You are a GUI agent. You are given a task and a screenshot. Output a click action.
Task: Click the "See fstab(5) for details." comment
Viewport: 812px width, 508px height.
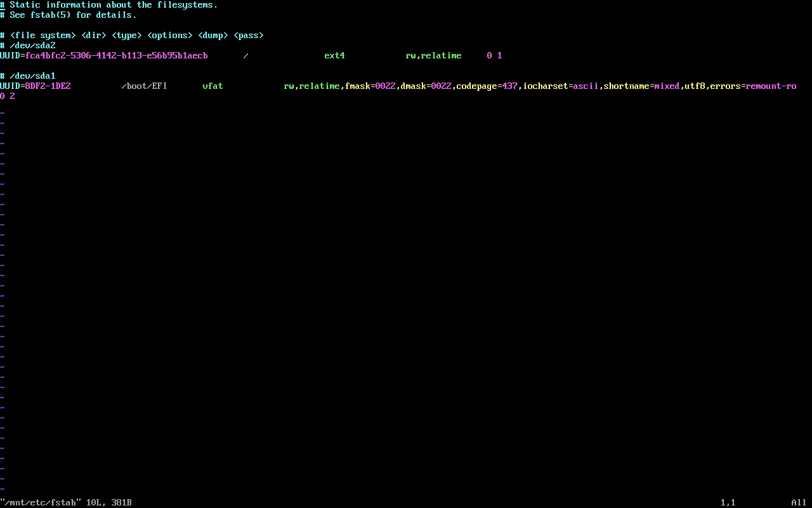pyautogui.click(x=69, y=15)
